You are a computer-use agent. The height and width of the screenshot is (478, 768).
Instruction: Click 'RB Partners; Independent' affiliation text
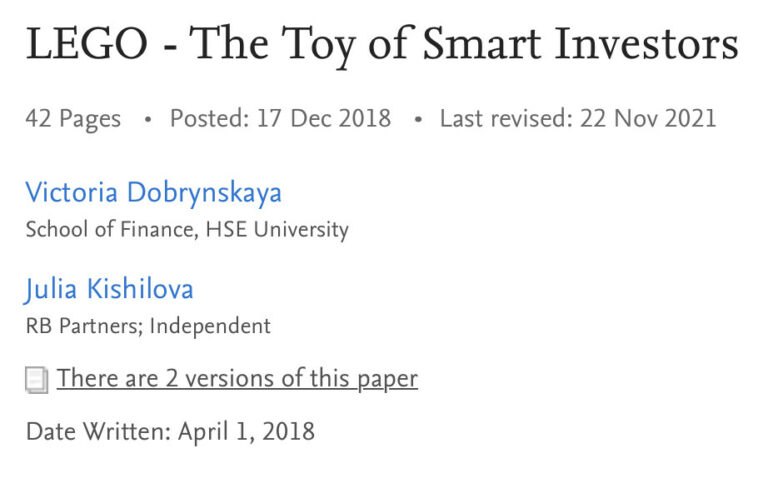point(148,325)
